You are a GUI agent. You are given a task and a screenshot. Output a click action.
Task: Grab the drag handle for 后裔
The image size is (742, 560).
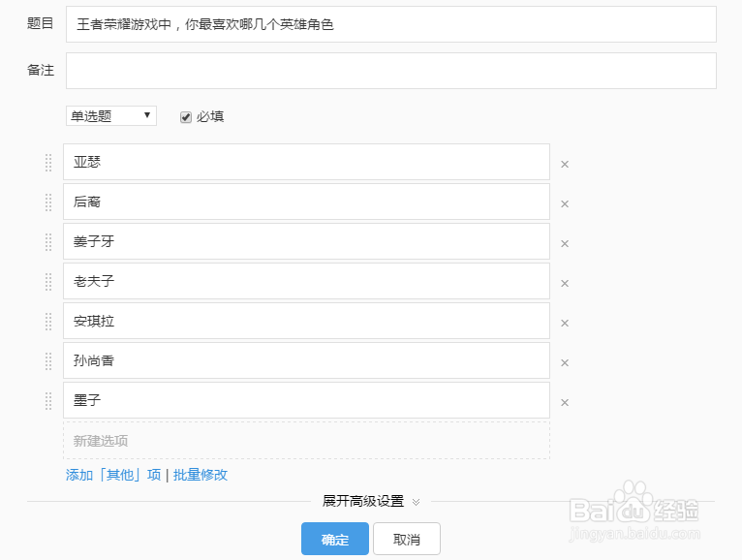[48, 202]
